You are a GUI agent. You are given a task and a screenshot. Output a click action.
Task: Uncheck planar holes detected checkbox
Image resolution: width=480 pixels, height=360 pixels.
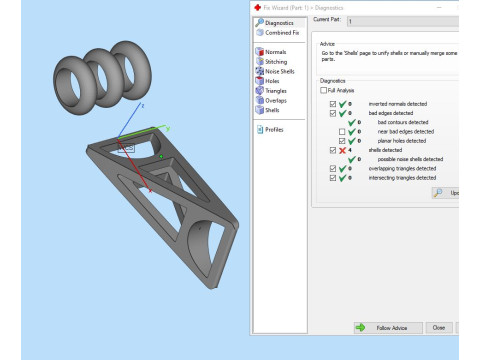pos(342,141)
